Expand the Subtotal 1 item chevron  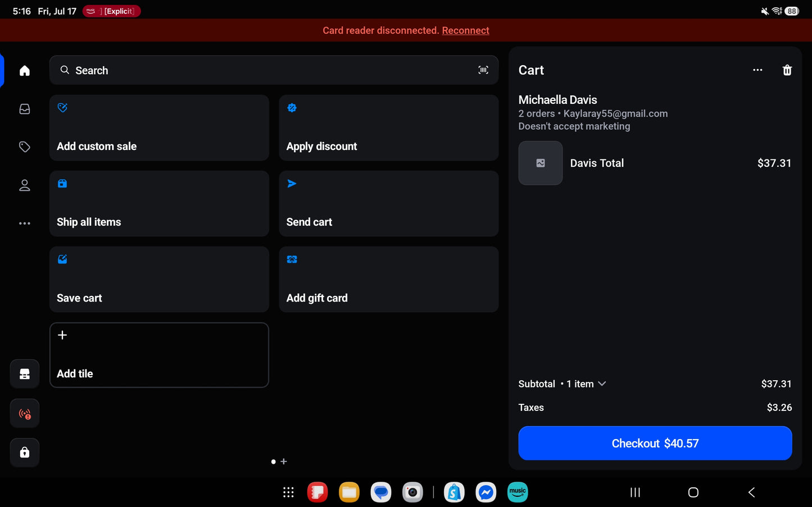pos(602,384)
